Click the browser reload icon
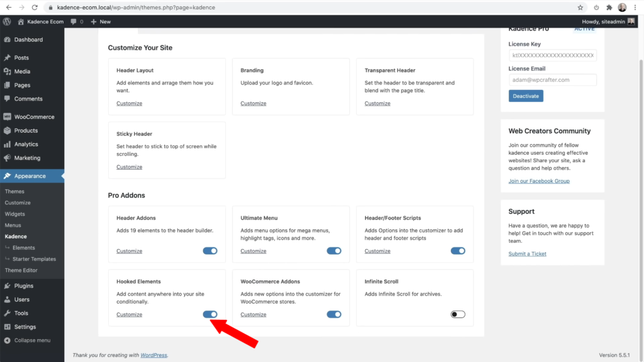The image size is (644, 362). [x=35, y=8]
